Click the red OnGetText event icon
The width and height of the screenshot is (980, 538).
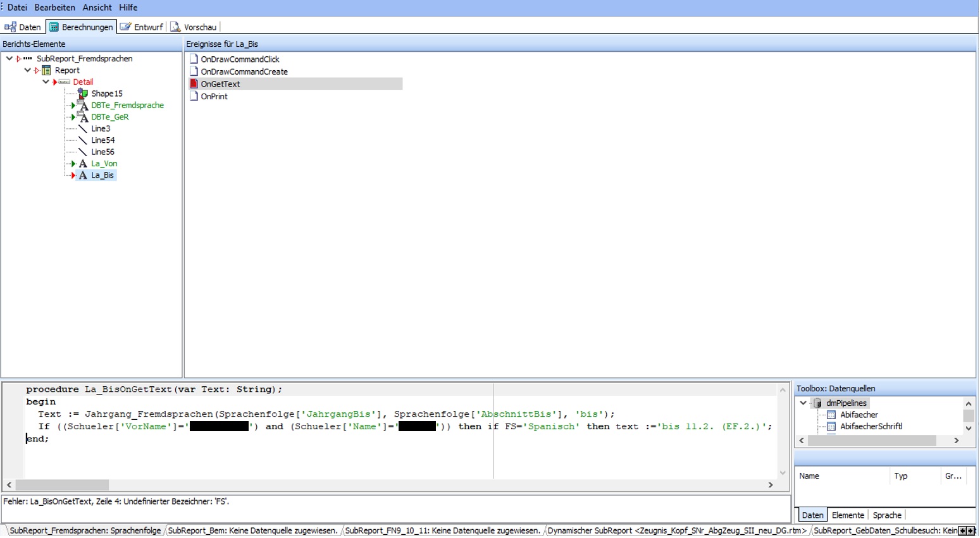(194, 84)
